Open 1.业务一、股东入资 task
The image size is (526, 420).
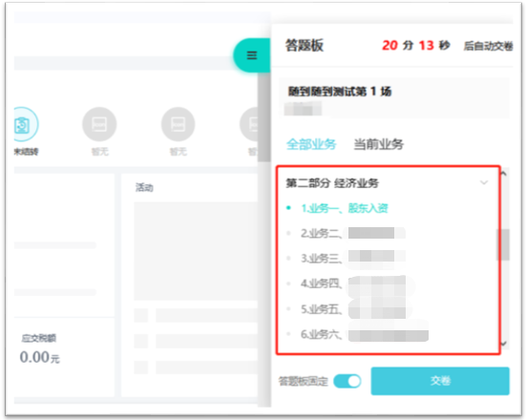click(345, 208)
